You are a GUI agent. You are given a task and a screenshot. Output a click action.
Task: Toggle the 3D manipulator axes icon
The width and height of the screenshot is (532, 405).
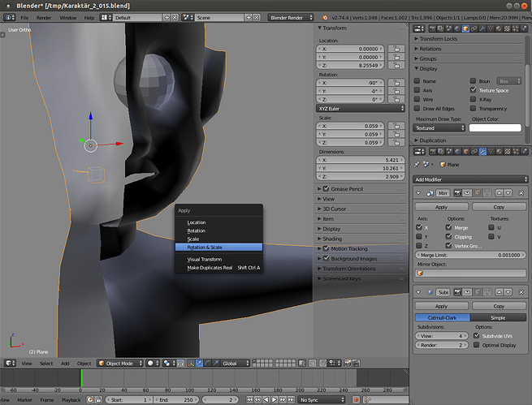coord(191,363)
